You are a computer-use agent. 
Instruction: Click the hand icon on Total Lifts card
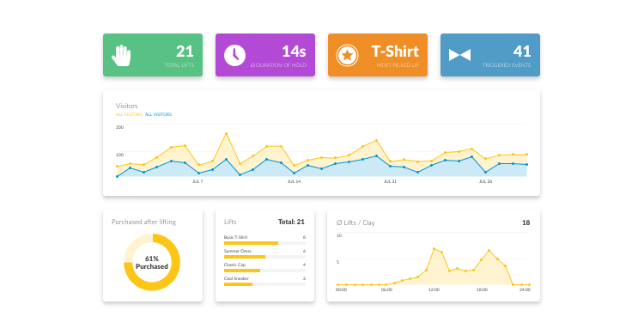pyautogui.click(x=122, y=56)
